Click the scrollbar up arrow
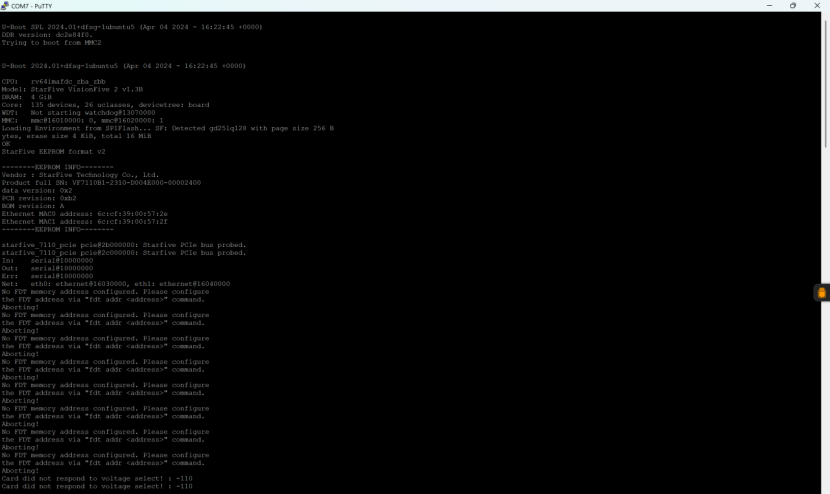The height and width of the screenshot is (494, 830). (x=825, y=16)
